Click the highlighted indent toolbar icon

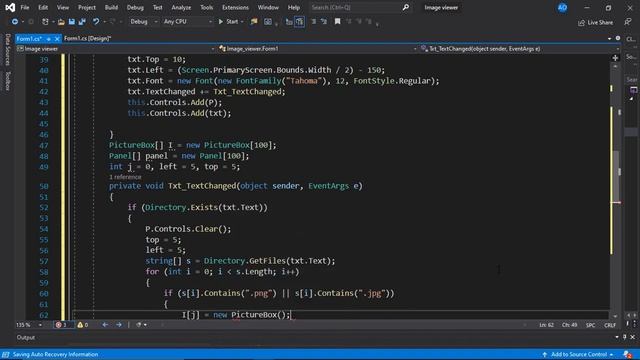300,22
